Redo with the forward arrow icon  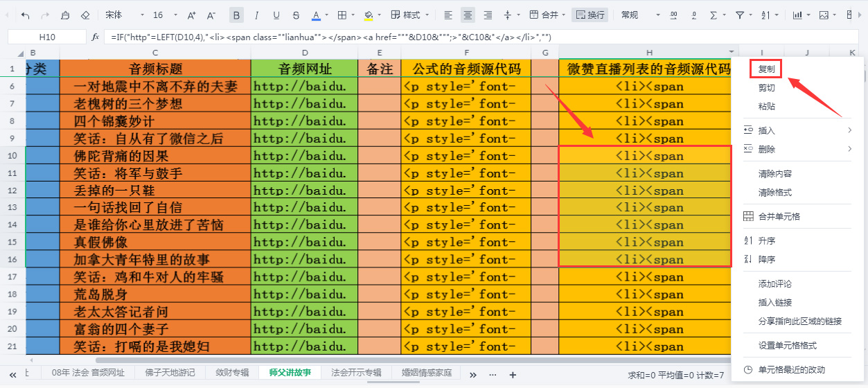tap(45, 15)
